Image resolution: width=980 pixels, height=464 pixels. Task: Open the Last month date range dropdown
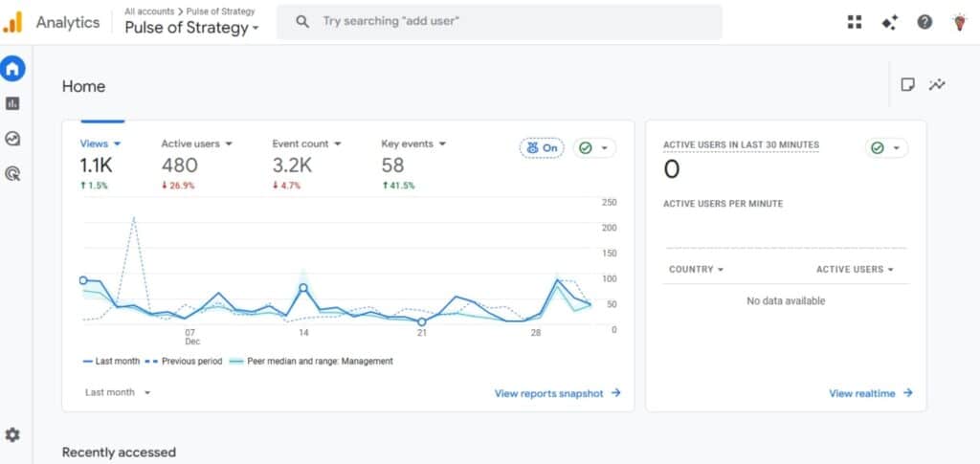click(x=118, y=392)
